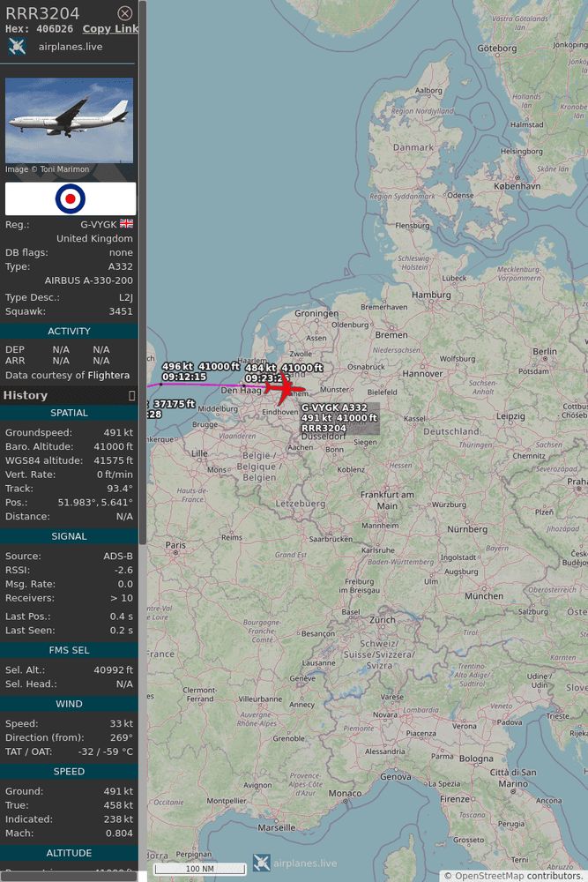The width and height of the screenshot is (588, 882).
Task: Click the sidebar vertical scrollbar
Action: point(143,273)
